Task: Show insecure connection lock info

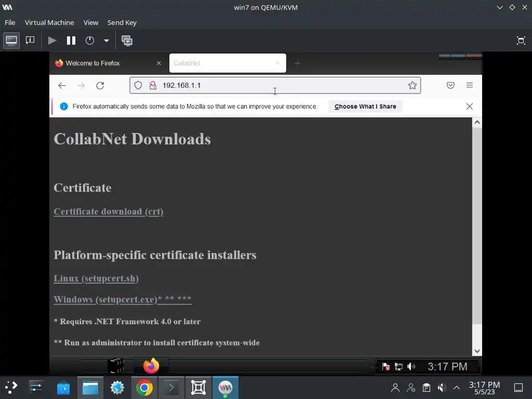Action: click(x=153, y=85)
